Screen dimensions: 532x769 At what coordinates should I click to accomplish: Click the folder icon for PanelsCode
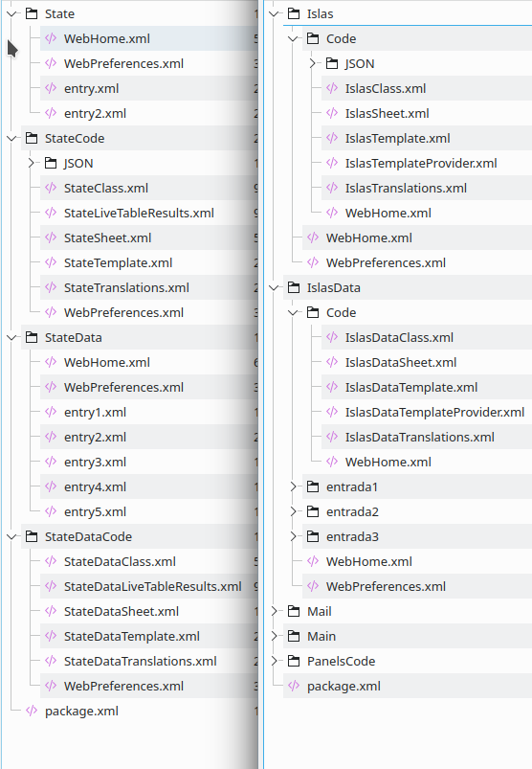point(294,661)
